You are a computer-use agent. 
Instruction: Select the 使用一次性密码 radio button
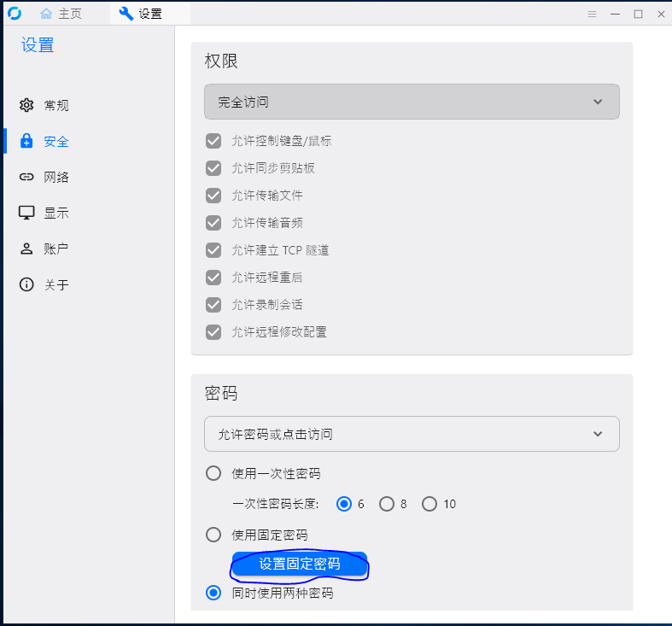point(213,473)
